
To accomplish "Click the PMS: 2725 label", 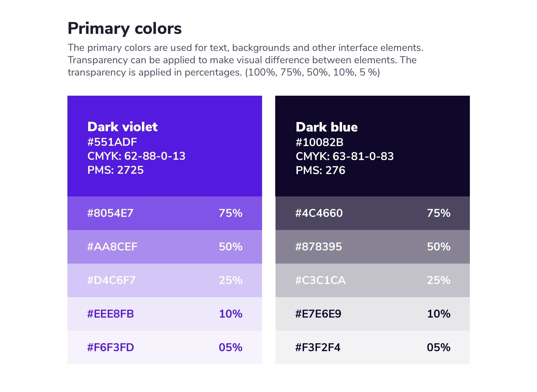I will (x=115, y=170).
